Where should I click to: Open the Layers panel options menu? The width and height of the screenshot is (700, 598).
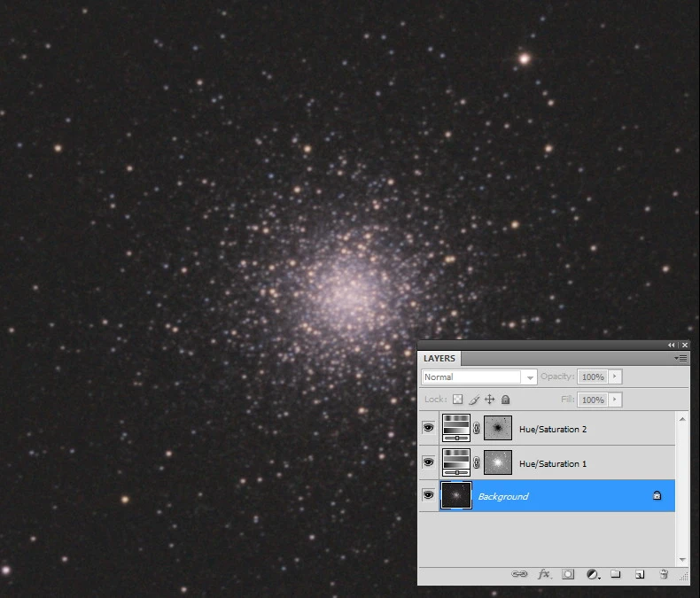pos(681,359)
